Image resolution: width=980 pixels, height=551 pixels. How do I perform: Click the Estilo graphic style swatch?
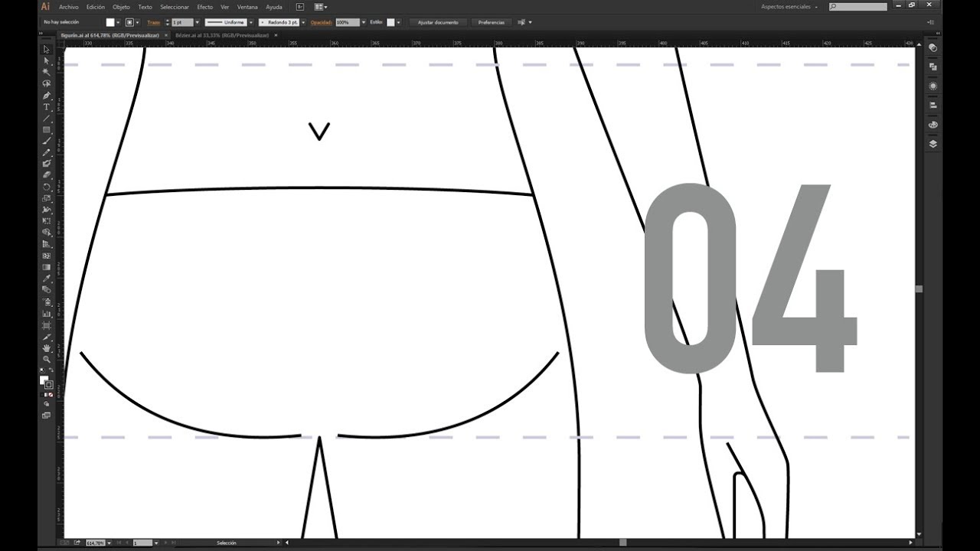390,22
